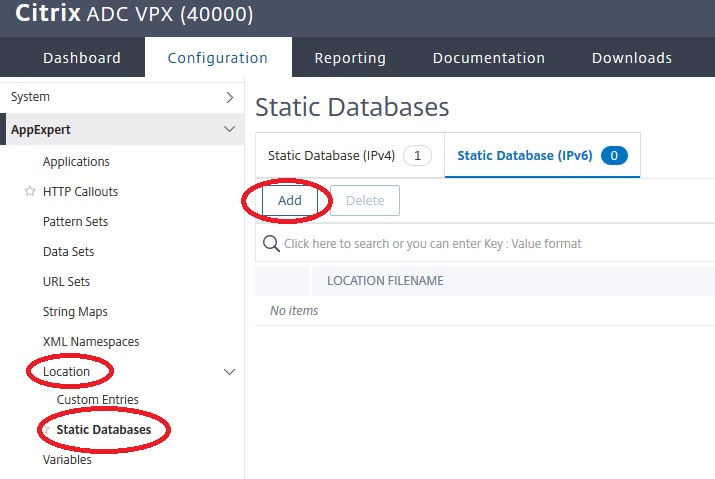Click the Location node
715x479 pixels.
pyautogui.click(x=66, y=371)
